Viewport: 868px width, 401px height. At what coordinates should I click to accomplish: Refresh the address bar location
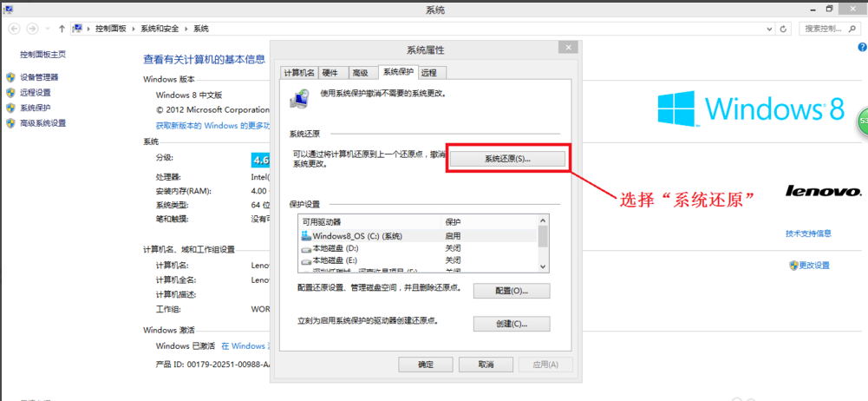(783, 29)
